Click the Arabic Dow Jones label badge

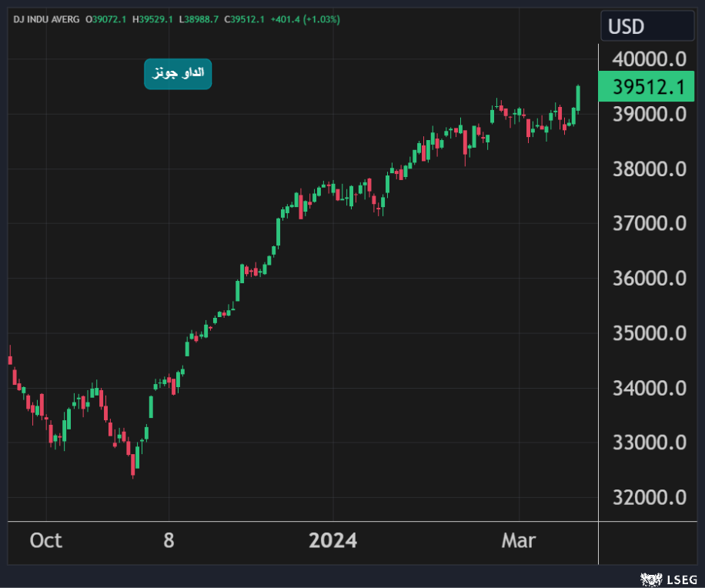[178, 73]
